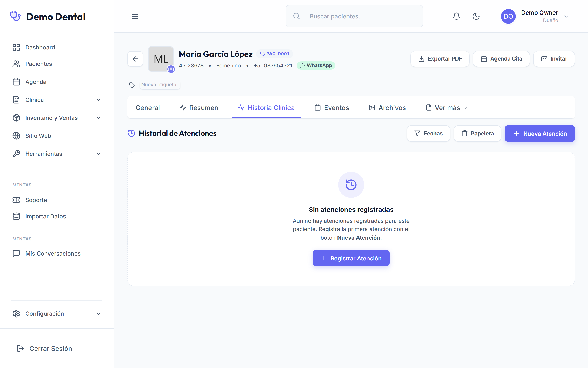Screen dimensions: 588x368
Task: Switch to the General tab
Action: (148, 108)
